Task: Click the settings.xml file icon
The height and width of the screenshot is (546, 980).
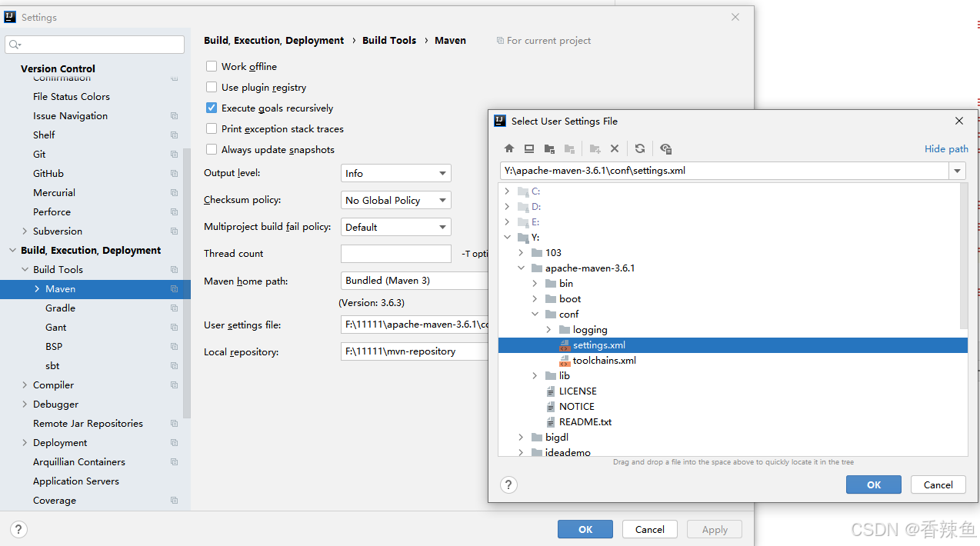Action: [x=565, y=345]
